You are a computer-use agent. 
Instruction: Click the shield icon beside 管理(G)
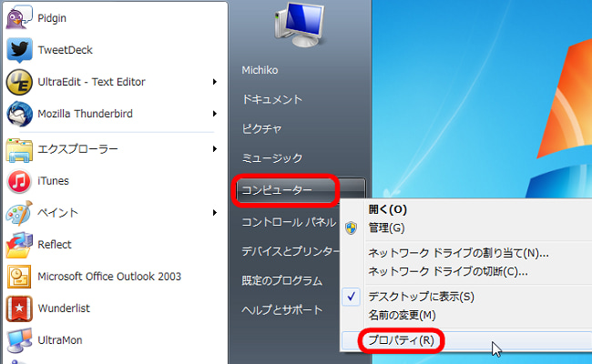[x=352, y=227]
